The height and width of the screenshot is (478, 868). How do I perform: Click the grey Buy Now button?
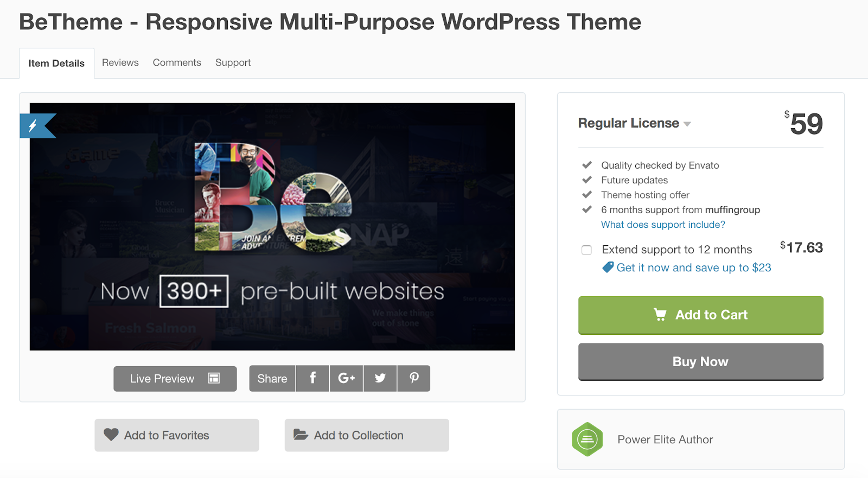(x=701, y=361)
